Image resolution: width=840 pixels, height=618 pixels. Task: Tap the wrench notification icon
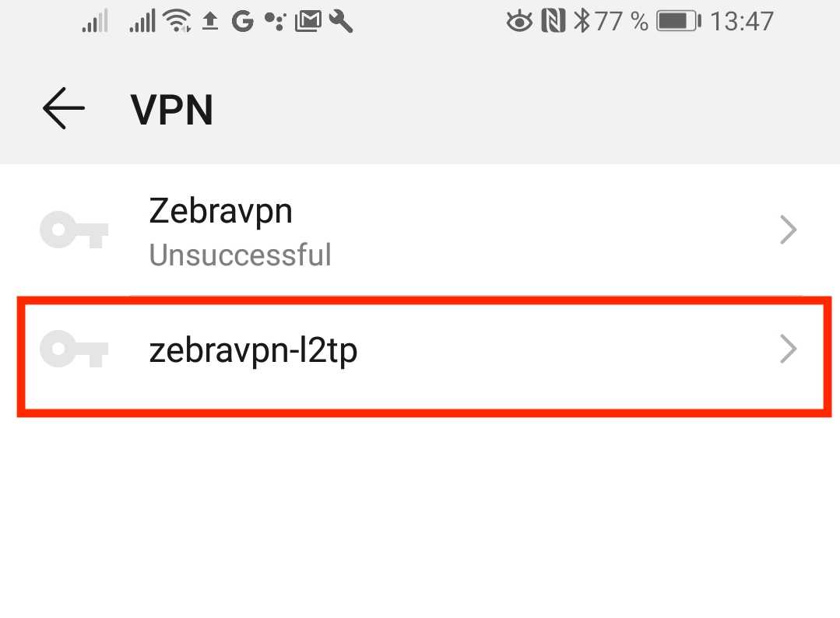tap(341, 22)
